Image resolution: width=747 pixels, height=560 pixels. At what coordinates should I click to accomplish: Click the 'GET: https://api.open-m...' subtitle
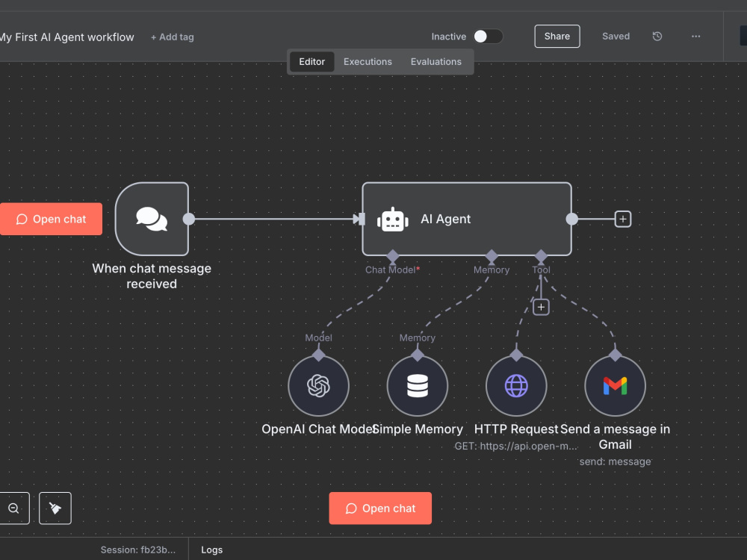(516, 447)
